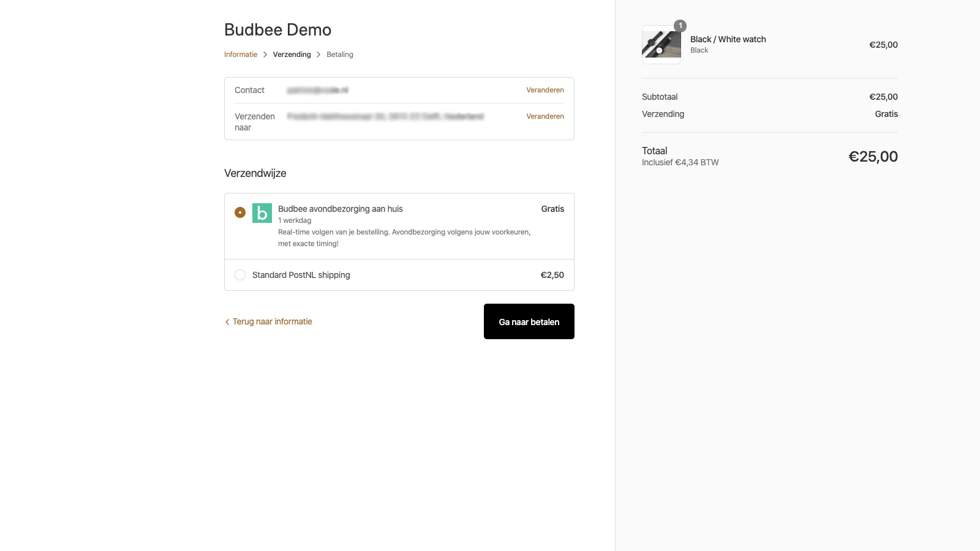Click the blurred shipping address value
The height and width of the screenshot is (551, 980).
[385, 116]
